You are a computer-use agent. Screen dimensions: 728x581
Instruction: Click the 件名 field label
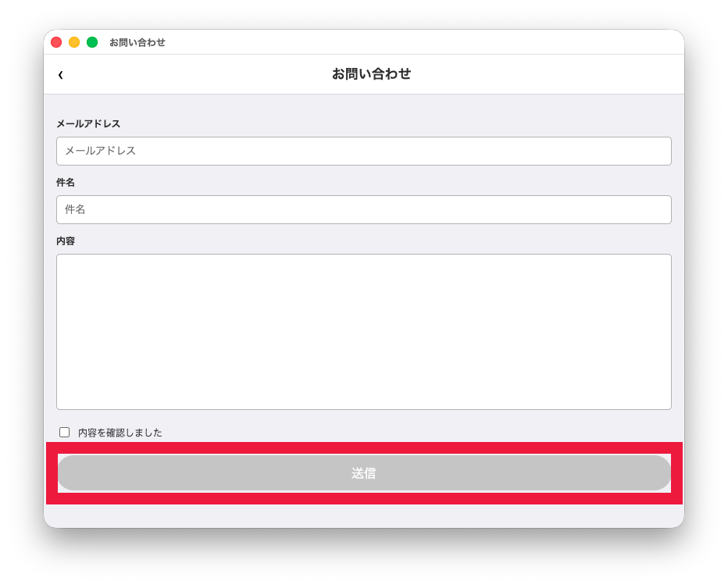(x=66, y=183)
